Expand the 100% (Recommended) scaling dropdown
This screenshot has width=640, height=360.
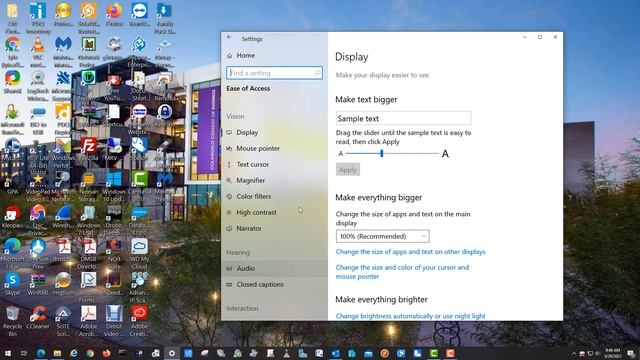(382, 236)
